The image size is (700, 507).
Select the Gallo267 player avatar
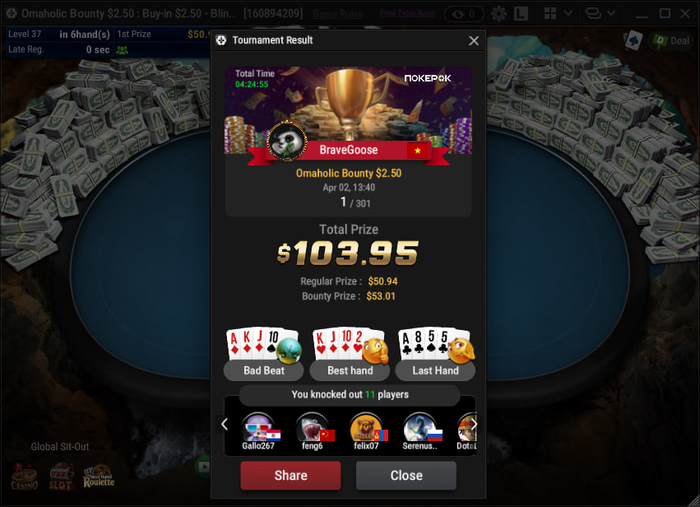click(x=258, y=428)
